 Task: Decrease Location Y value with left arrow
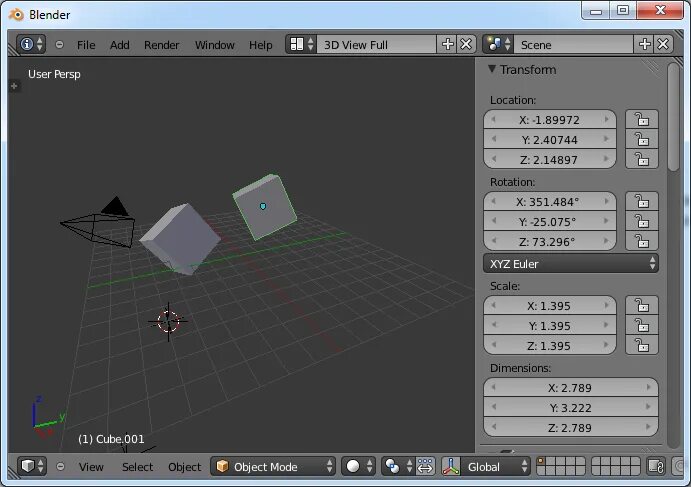pyautogui.click(x=494, y=139)
